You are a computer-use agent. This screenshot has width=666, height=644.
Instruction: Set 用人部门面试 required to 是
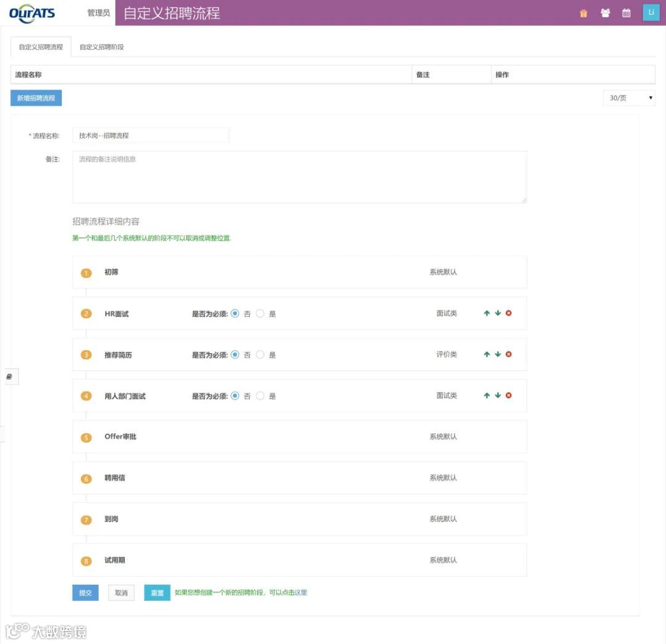[260, 396]
